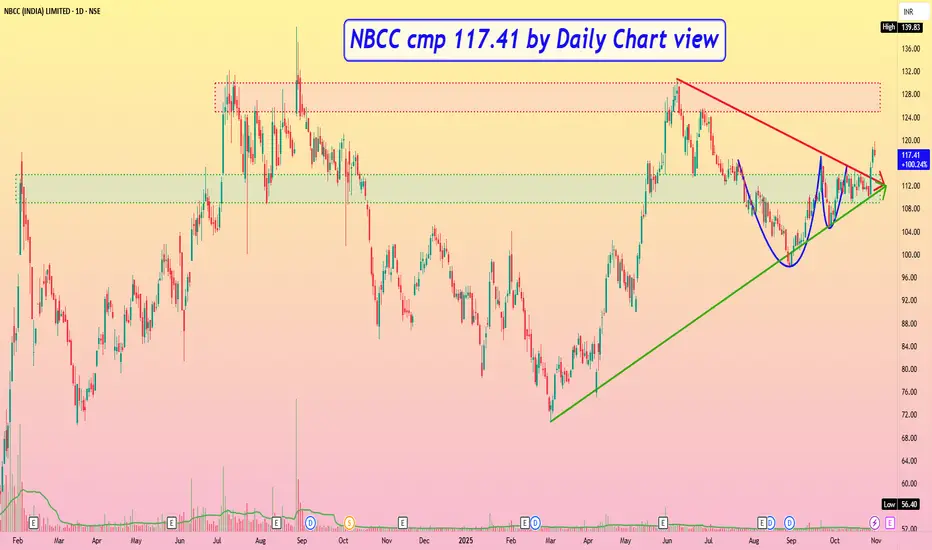Click the 100.00 price axis label
The image size is (932, 550).
pos(911,254)
